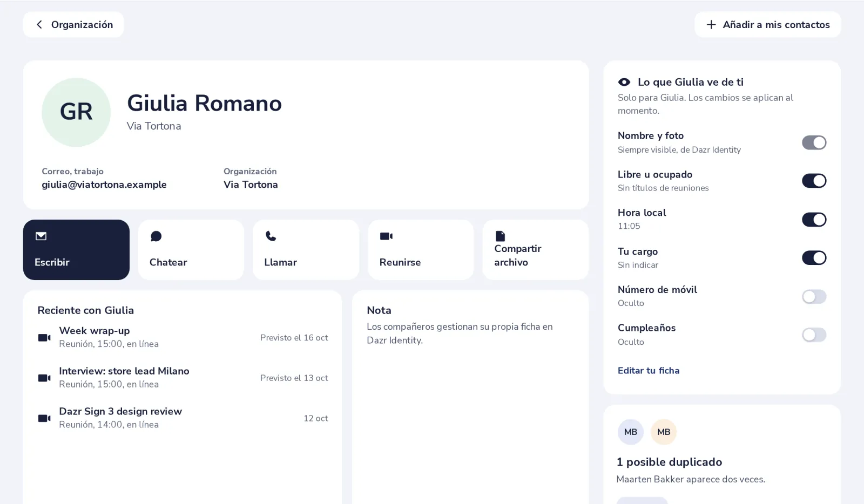Click Via Tortona under the Organización label
The height and width of the screenshot is (504, 864).
[x=251, y=185]
